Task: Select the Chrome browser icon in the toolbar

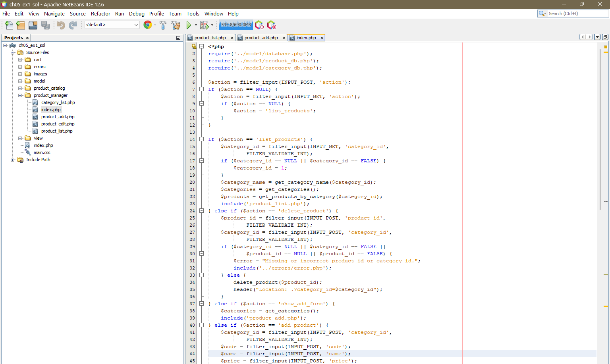Action: click(147, 25)
